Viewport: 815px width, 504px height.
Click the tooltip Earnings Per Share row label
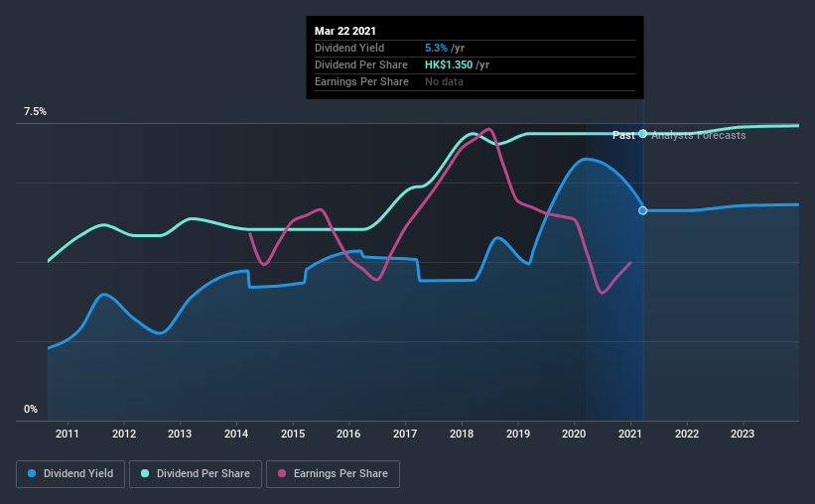click(x=361, y=81)
